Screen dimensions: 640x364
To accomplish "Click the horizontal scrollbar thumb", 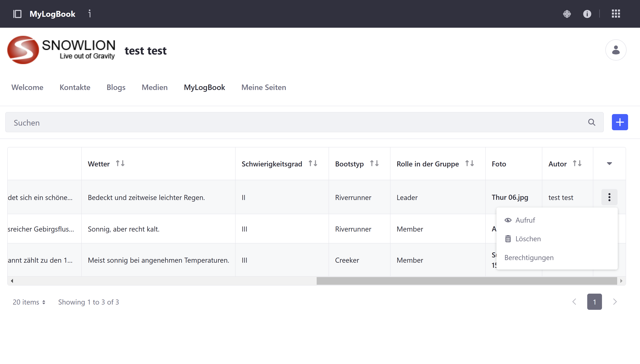I will [467, 281].
